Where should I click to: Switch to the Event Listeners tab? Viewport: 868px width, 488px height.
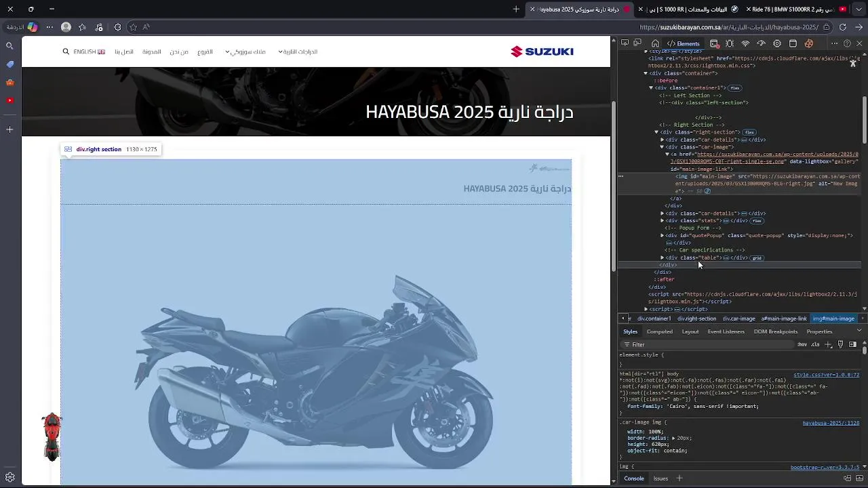tap(726, 331)
